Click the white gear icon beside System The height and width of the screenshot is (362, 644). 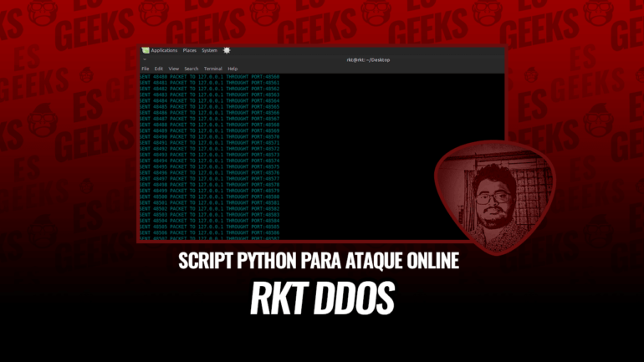[227, 50]
